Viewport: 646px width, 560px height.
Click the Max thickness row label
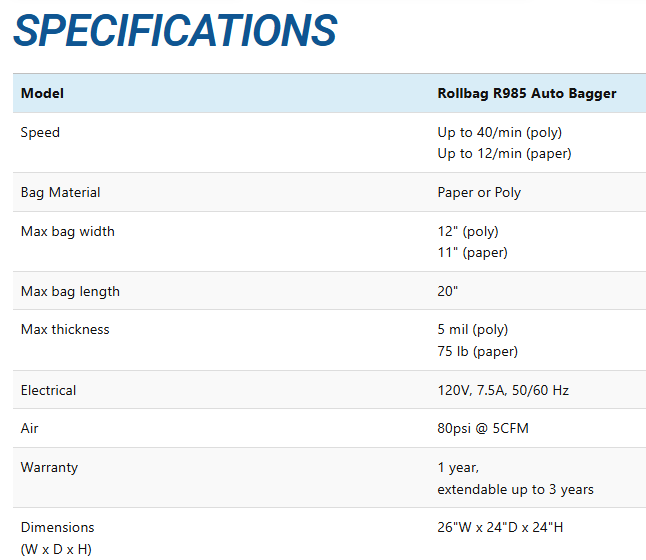(x=65, y=329)
